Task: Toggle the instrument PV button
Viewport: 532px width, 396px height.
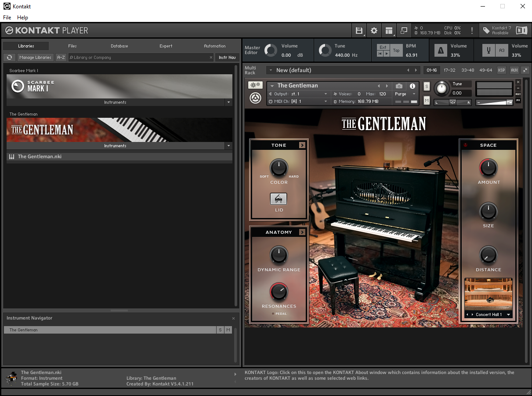Action: pyautogui.click(x=518, y=100)
